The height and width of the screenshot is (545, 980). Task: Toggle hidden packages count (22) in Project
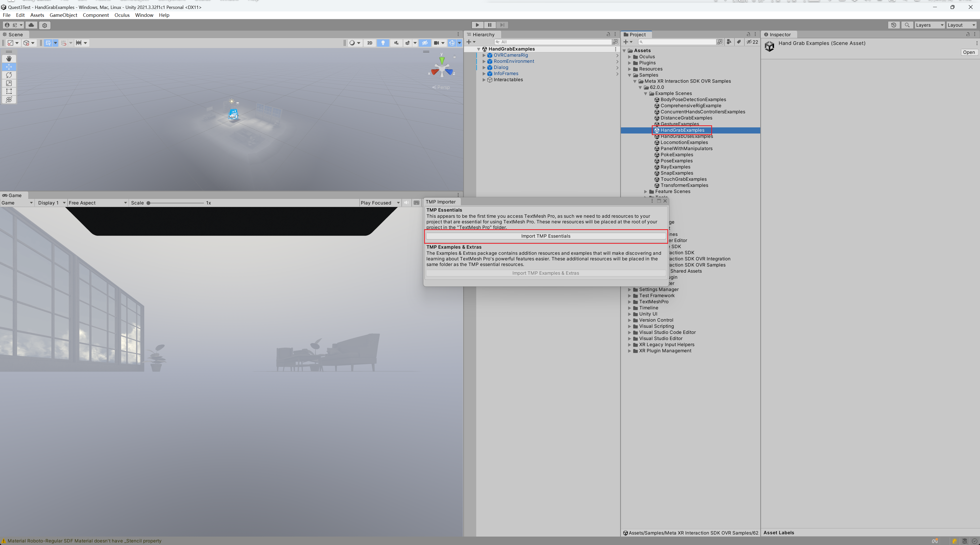752,42
